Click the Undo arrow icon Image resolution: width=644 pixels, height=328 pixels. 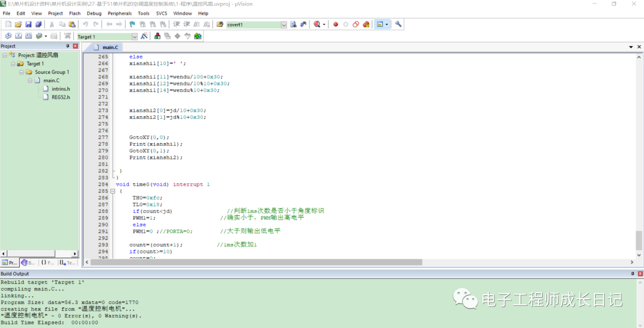pyautogui.click(x=86, y=24)
